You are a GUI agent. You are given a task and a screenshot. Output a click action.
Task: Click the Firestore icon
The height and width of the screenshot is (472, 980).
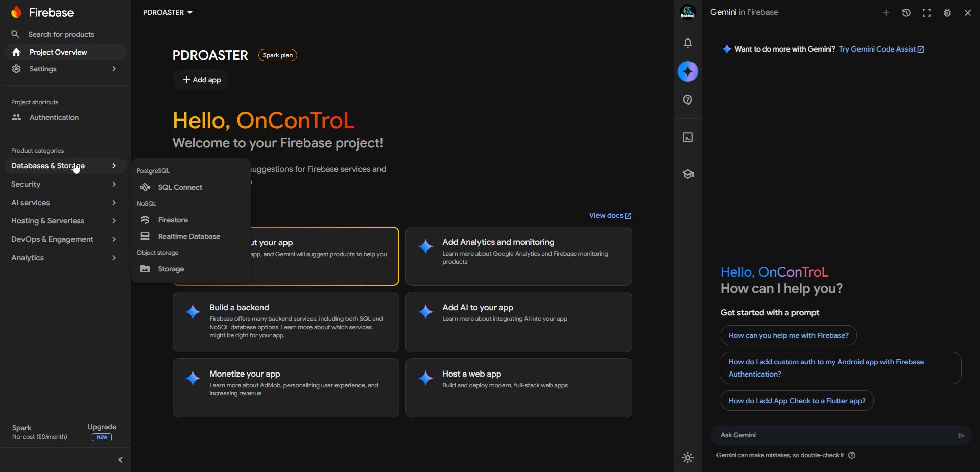(145, 220)
